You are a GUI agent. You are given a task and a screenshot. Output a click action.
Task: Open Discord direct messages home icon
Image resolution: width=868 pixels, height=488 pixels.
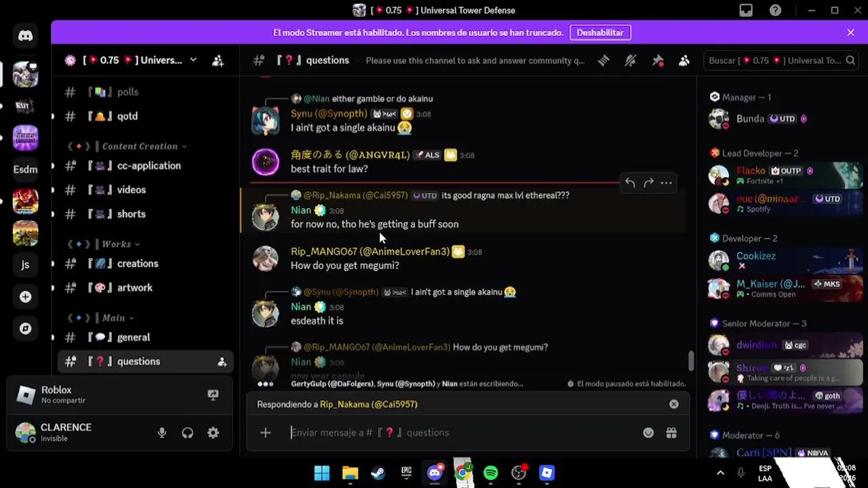pyautogui.click(x=26, y=36)
